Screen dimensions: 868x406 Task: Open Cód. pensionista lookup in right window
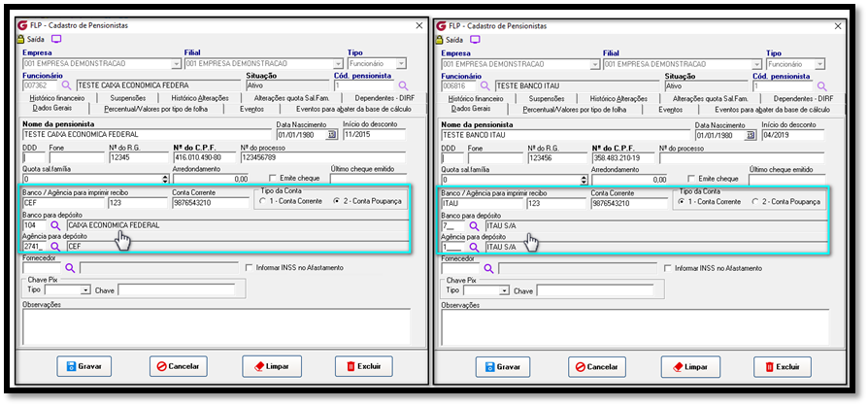click(821, 85)
